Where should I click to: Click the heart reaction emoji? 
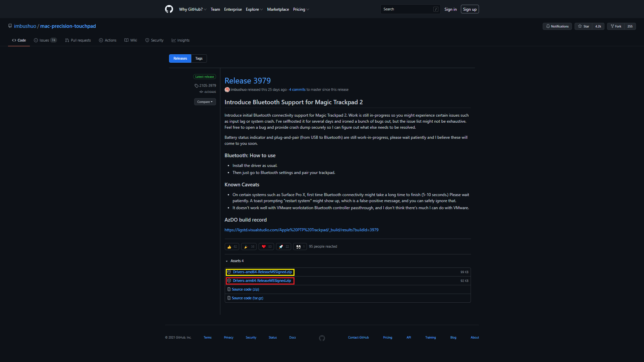264,247
